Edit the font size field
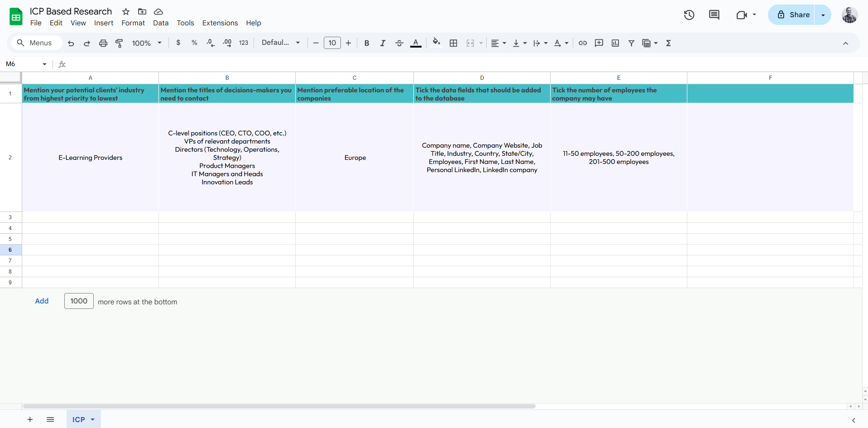The height and width of the screenshot is (428, 868). 332,43
